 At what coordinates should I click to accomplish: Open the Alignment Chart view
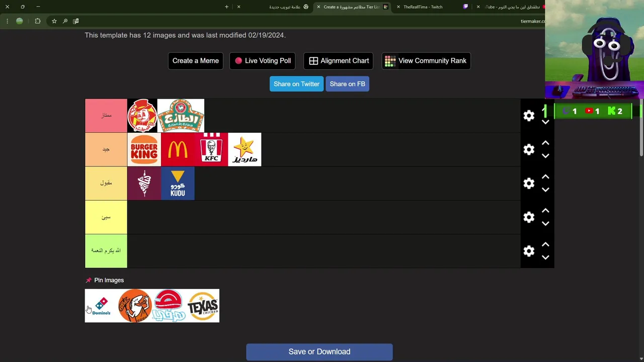click(339, 61)
